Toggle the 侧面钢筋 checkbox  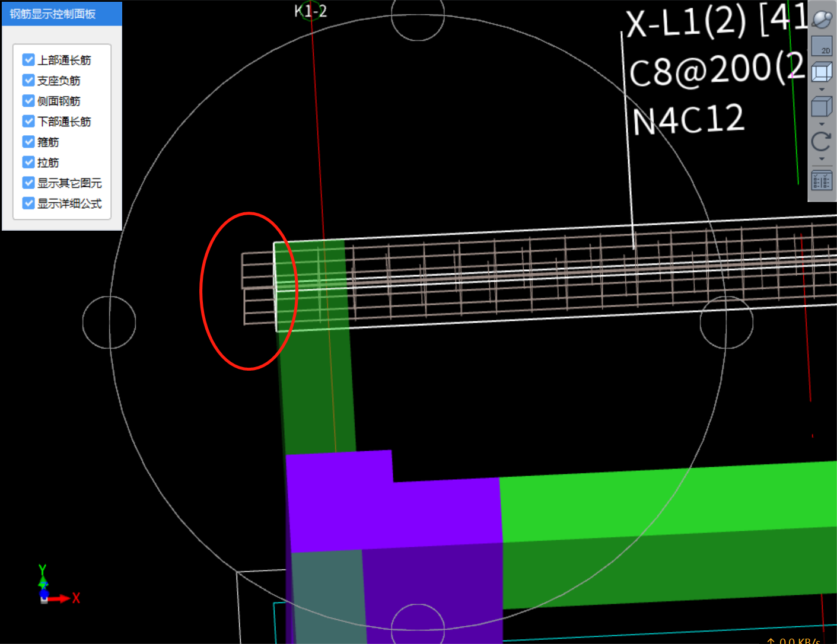point(28,101)
